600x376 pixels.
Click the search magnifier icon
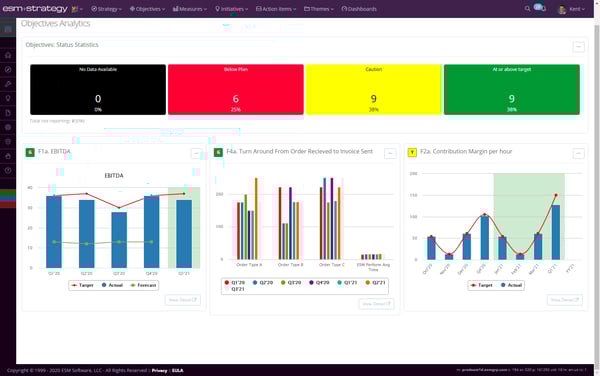(527, 8)
